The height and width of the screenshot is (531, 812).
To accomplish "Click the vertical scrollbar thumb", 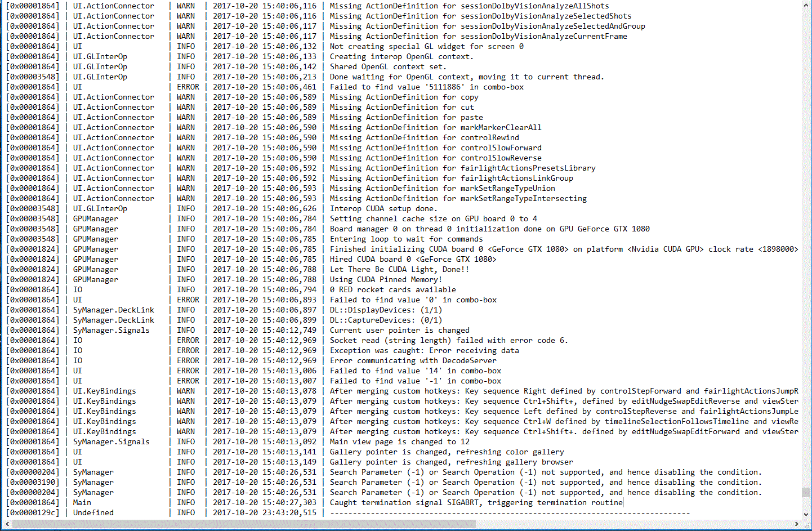I will point(806,493).
